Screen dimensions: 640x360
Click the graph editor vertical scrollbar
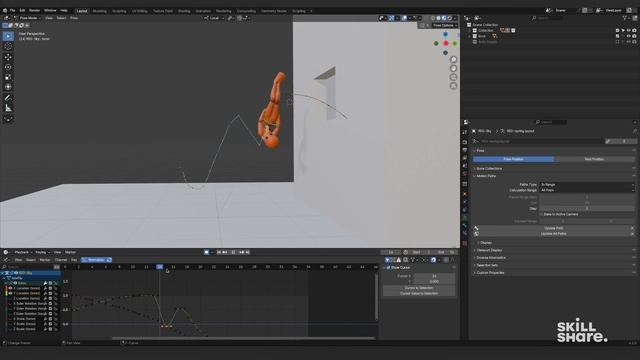point(376,297)
